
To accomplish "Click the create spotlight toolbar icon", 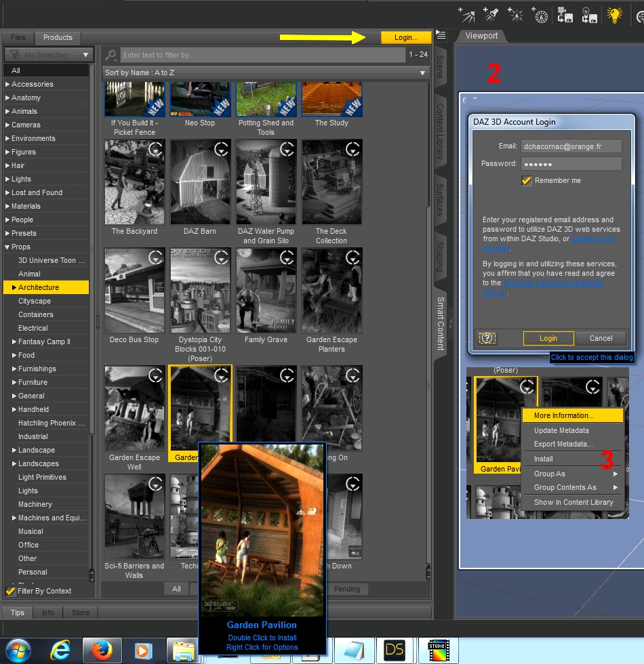I will 491,15.
